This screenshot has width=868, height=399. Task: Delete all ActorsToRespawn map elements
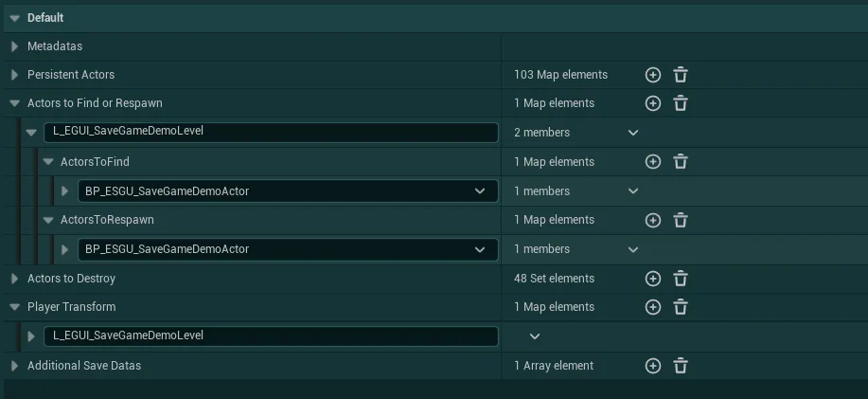[x=681, y=220]
